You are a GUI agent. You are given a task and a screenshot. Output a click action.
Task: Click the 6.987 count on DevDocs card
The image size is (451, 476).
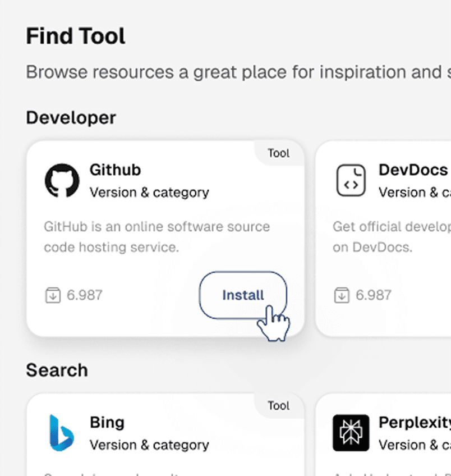374,295
